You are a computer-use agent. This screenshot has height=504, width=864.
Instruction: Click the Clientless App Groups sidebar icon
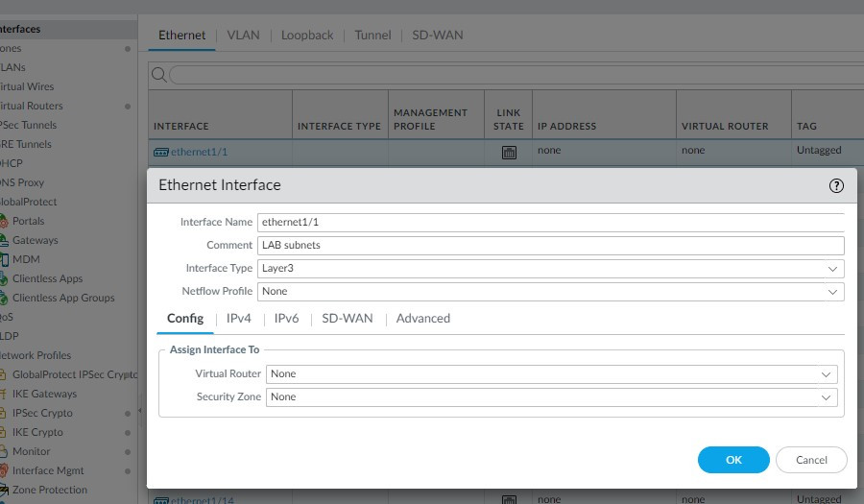[x=3, y=298]
